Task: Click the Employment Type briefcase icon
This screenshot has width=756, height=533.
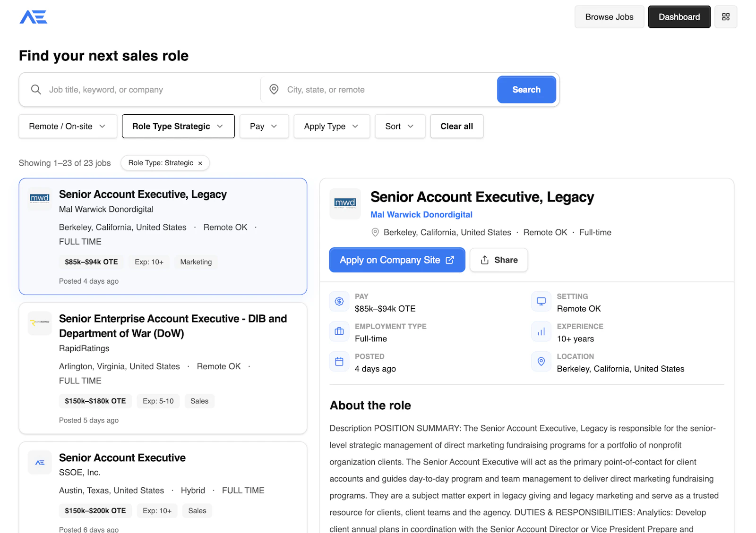Action: pyautogui.click(x=339, y=331)
